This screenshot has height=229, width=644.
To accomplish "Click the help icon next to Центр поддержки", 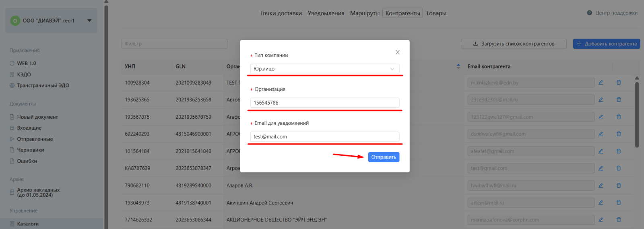I will click(589, 13).
